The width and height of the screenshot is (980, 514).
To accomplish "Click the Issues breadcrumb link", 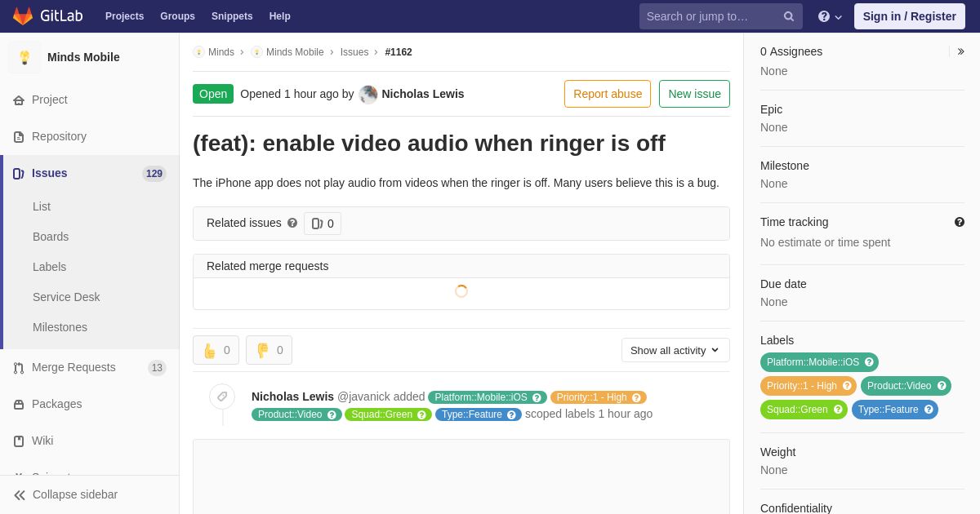I will point(354,52).
